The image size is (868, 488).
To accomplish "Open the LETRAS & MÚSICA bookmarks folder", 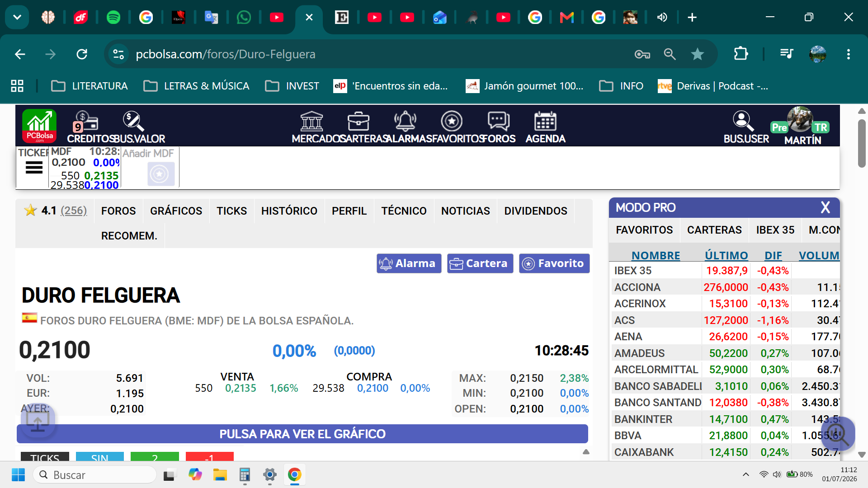I will coord(196,86).
